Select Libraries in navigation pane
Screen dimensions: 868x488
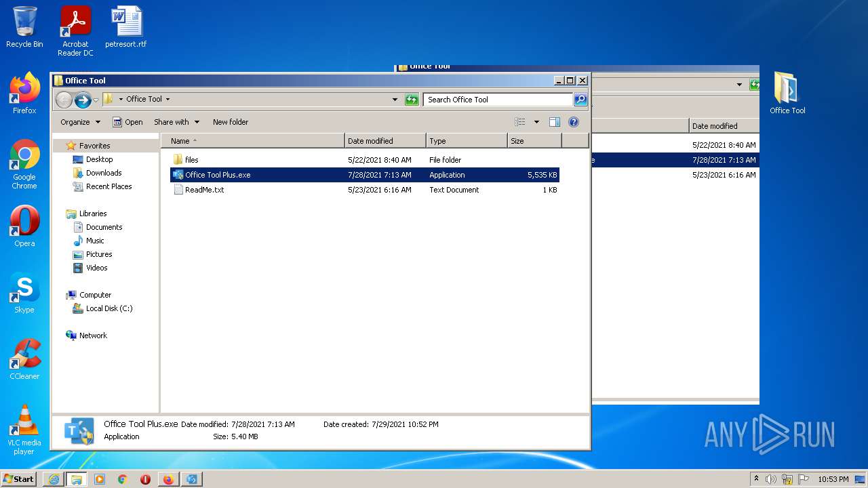point(93,213)
